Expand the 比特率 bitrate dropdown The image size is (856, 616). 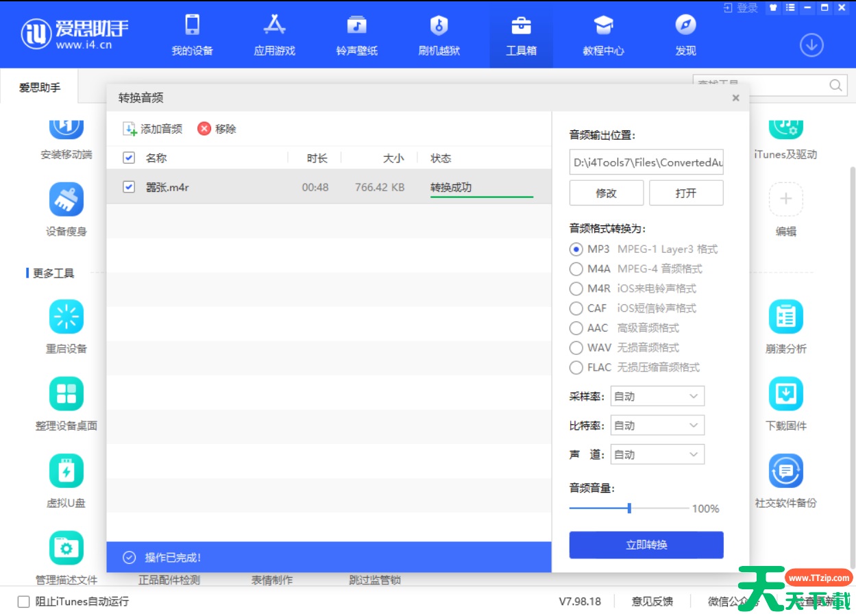pos(656,425)
